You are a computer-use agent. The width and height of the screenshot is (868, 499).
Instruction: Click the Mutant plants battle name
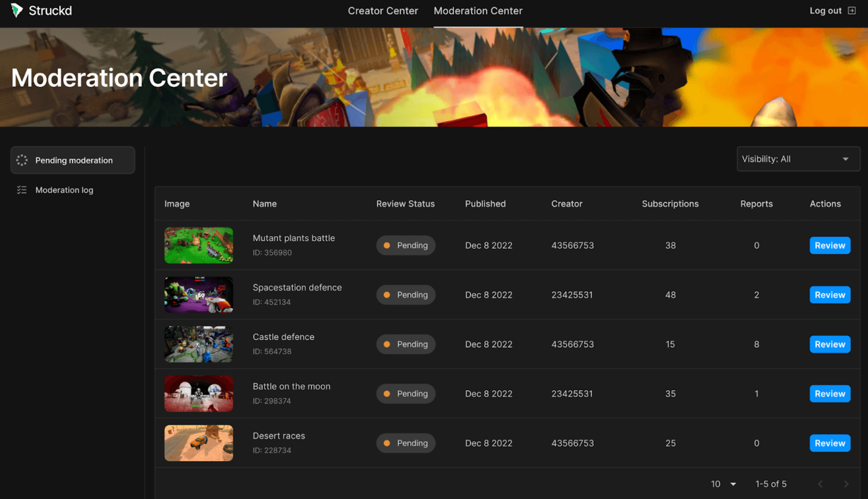[x=294, y=238]
